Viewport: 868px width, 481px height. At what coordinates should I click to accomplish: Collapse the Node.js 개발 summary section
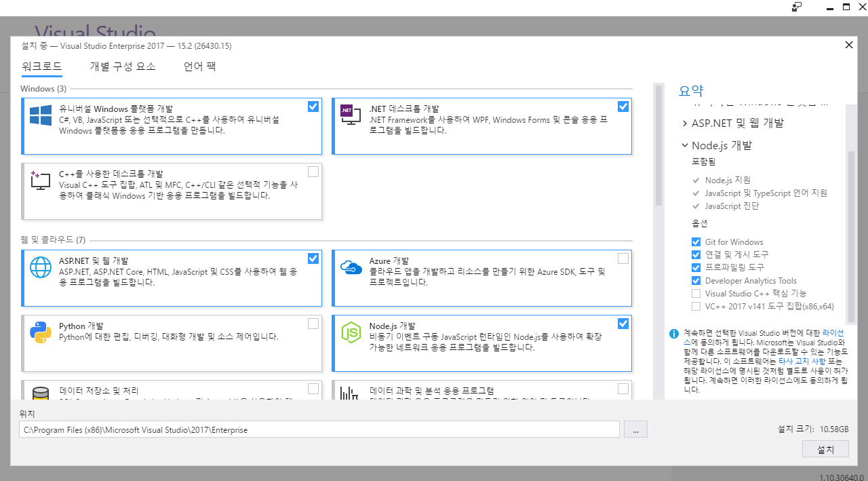click(685, 145)
